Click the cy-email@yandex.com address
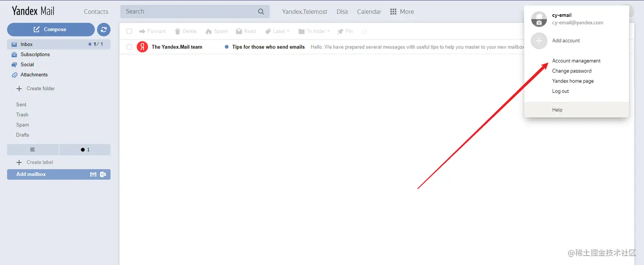644x265 pixels. (578, 23)
